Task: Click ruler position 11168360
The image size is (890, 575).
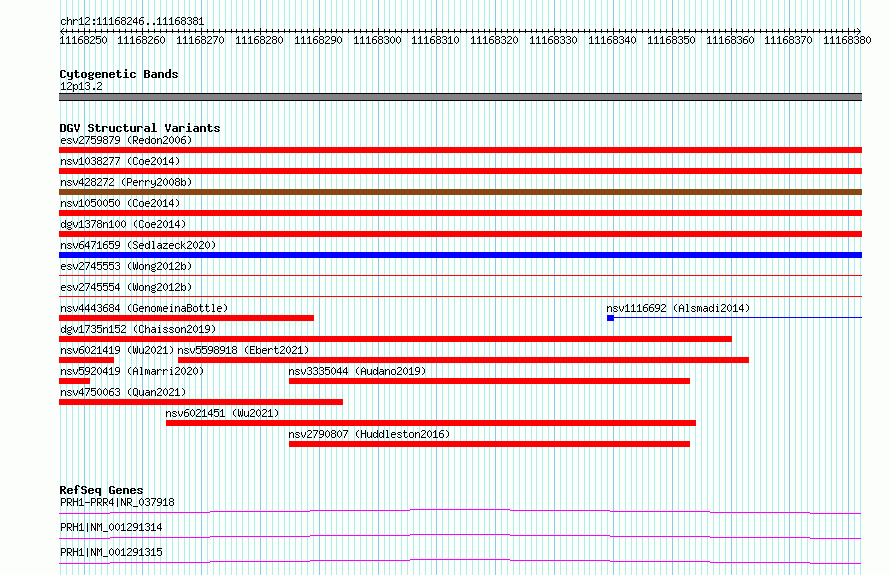Action: point(730,40)
